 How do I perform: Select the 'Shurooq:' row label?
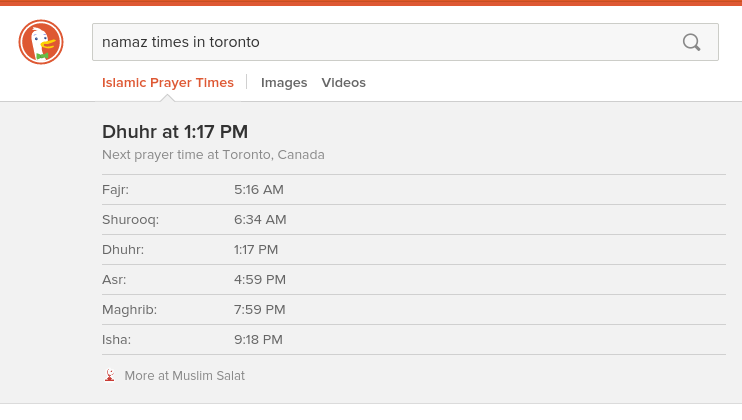131,219
